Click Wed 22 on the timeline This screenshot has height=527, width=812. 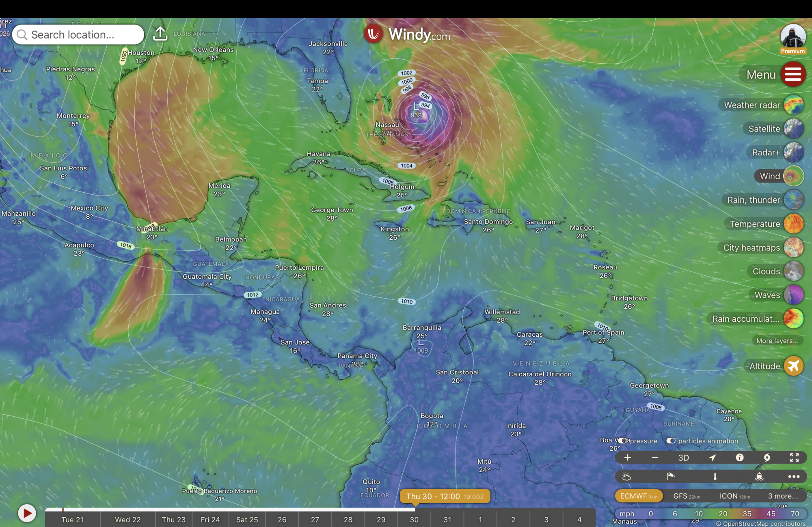pos(127,520)
